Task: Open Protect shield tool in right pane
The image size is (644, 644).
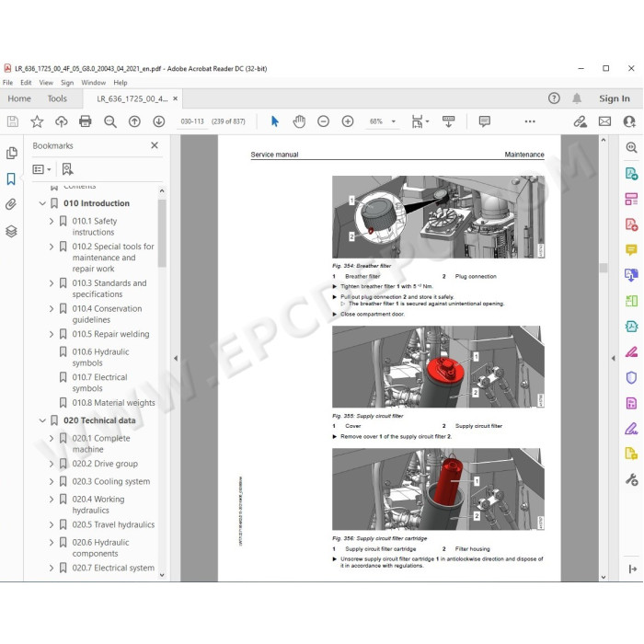Action: tap(631, 377)
